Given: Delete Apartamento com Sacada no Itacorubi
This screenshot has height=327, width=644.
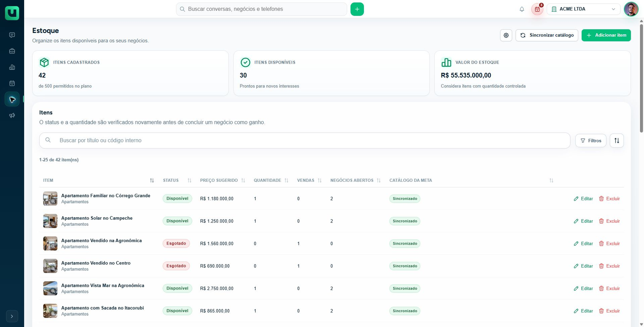Looking at the screenshot, I should 609,311.
